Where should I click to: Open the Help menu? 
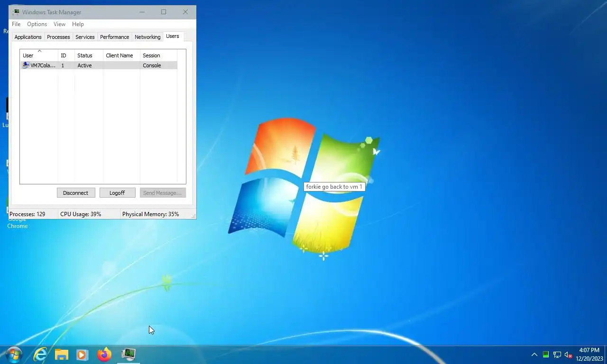click(78, 24)
